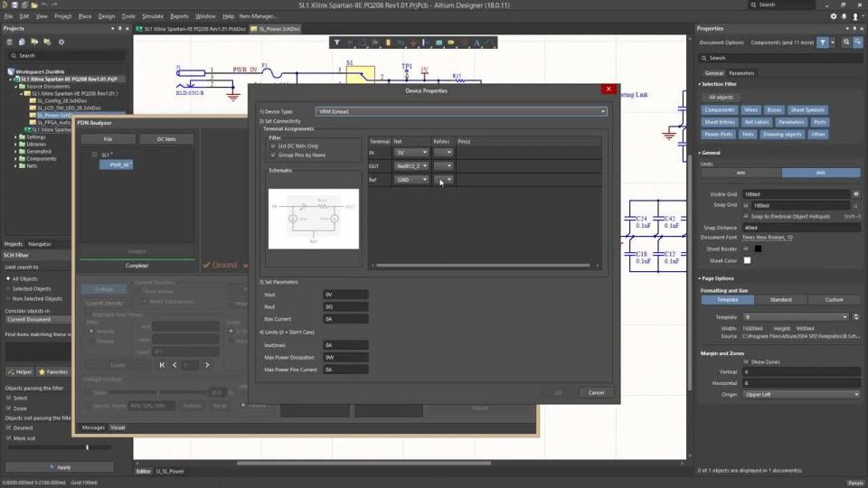Click icon beside Template dropdown
Image resolution: width=868 pixels, height=488 pixels.
(x=856, y=317)
